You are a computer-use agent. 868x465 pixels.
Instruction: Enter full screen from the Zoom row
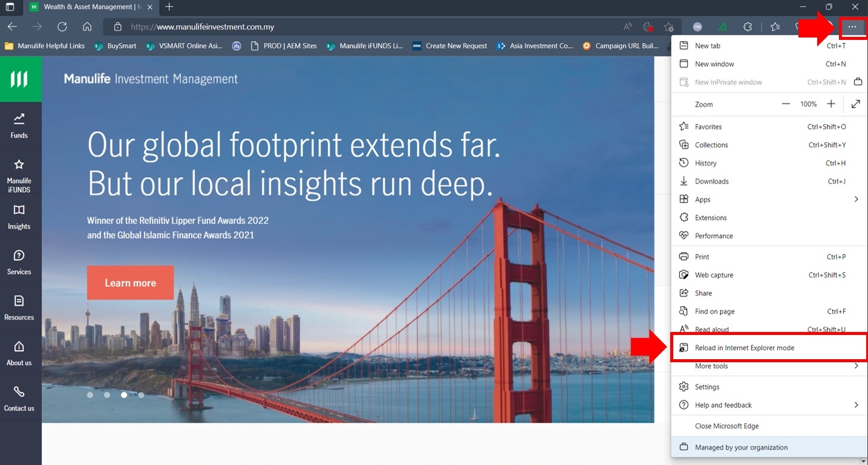(x=856, y=104)
